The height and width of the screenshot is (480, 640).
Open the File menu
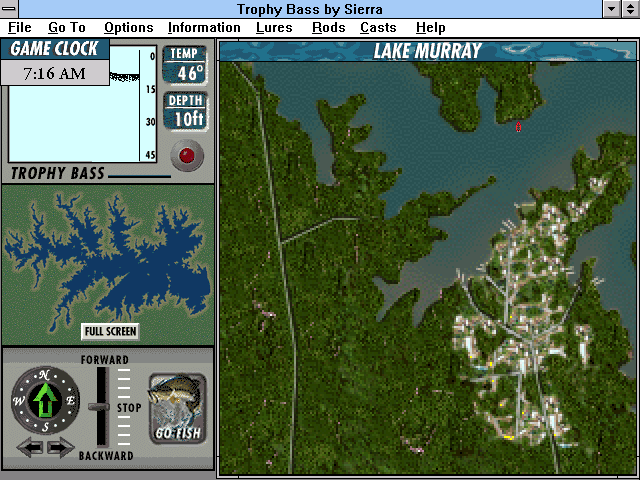coord(20,27)
